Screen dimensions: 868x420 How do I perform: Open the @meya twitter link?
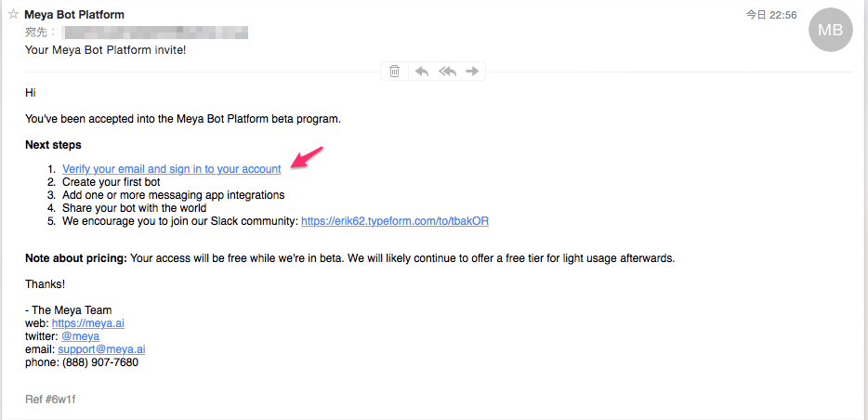pyautogui.click(x=81, y=336)
